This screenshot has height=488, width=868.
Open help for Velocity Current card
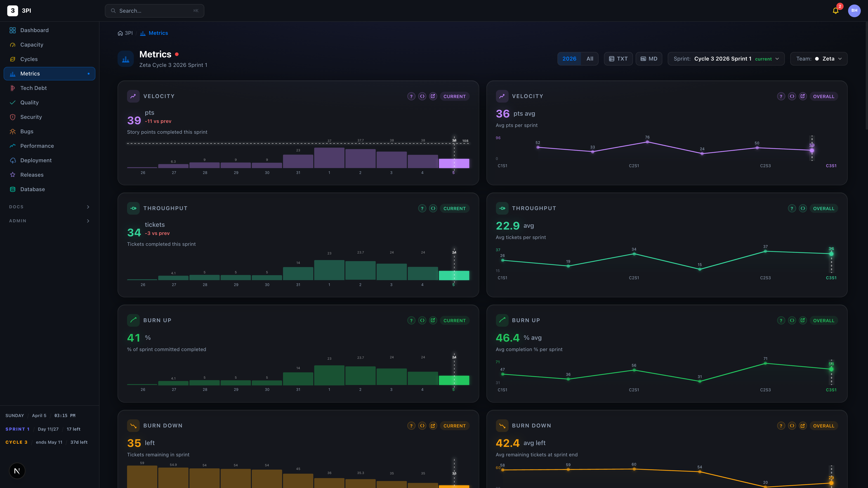pos(411,96)
